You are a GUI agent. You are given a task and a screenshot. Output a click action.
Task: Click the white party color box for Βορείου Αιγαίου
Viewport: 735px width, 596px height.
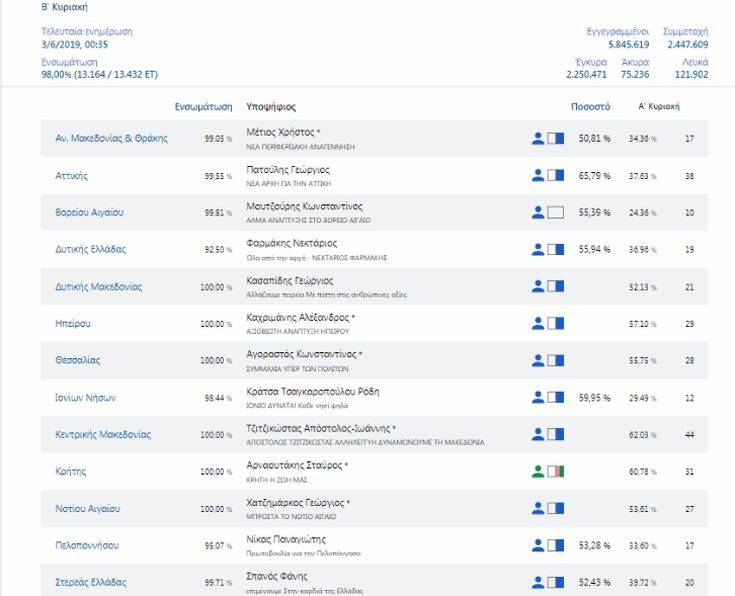[556, 212]
